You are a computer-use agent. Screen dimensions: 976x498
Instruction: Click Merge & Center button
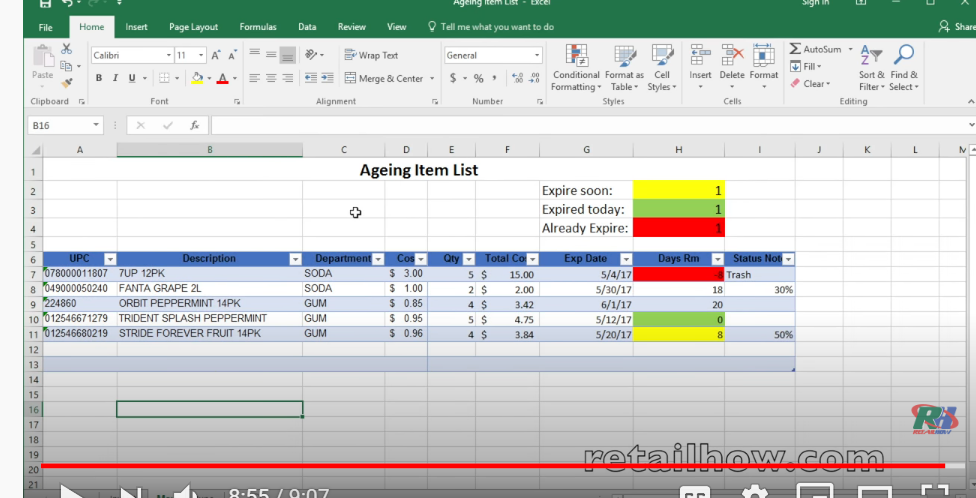[x=384, y=78]
